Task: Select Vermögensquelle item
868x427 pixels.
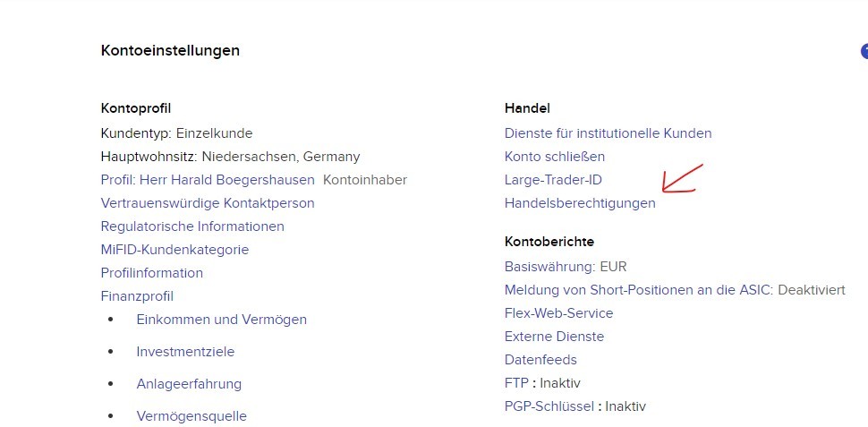Action: 191,416
